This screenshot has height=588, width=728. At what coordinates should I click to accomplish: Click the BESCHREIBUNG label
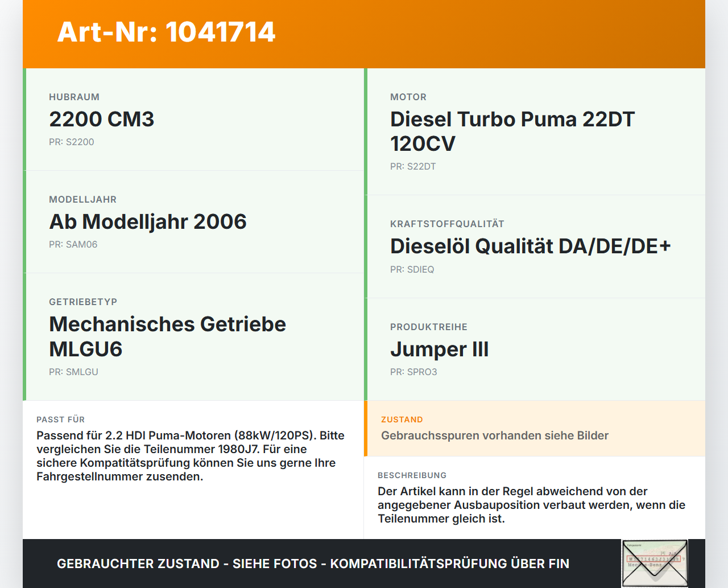pos(412,475)
